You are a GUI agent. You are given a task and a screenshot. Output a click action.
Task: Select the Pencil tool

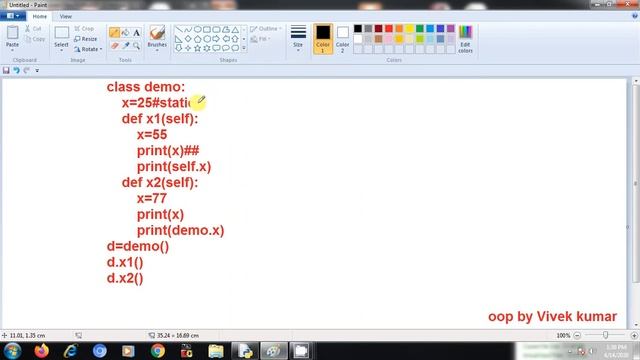pos(114,33)
